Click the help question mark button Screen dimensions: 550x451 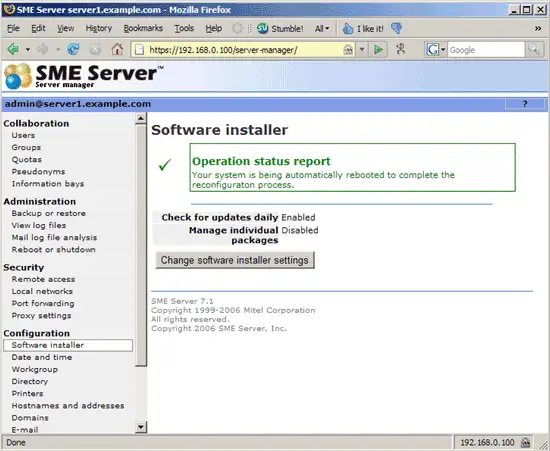(x=525, y=104)
